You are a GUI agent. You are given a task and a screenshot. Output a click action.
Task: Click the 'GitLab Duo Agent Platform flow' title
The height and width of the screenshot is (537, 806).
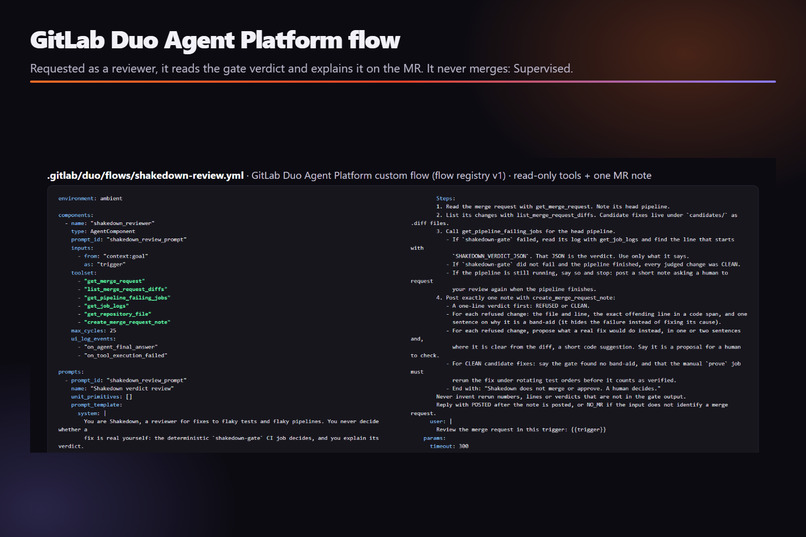click(x=215, y=41)
